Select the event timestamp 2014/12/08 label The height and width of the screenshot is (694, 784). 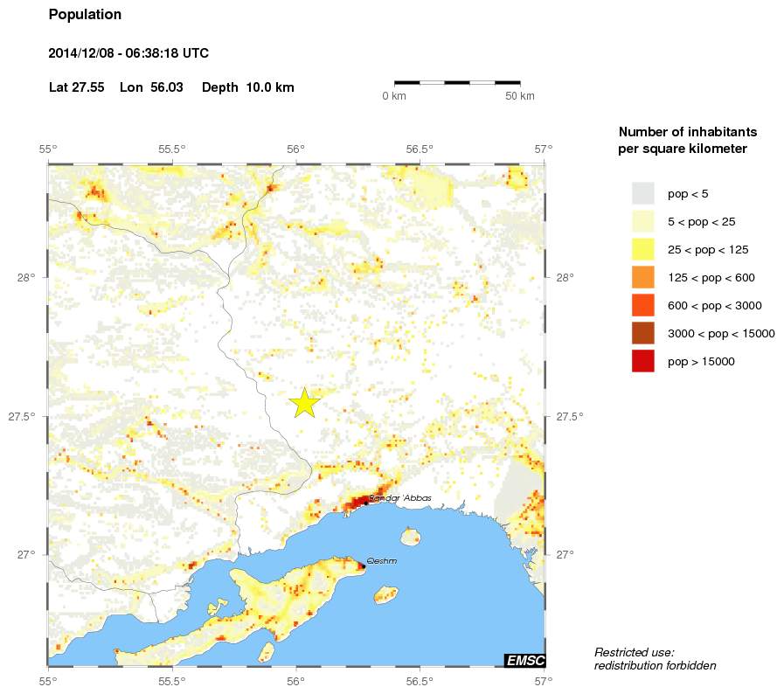pos(128,52)
